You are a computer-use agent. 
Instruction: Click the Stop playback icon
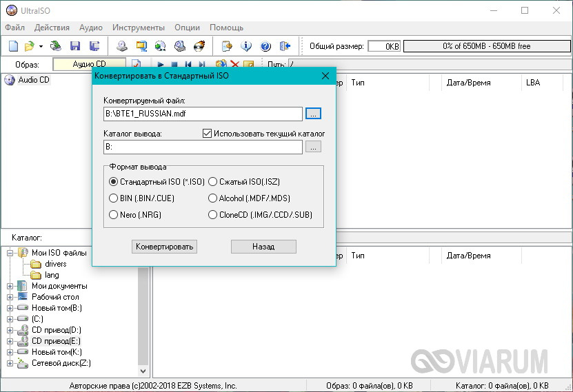coord(174,65)
